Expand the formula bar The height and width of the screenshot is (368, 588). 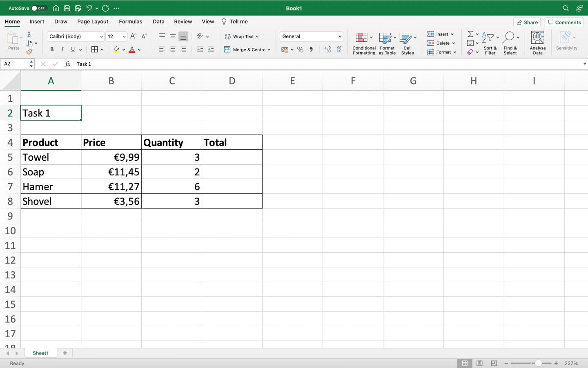coord(584,64)
